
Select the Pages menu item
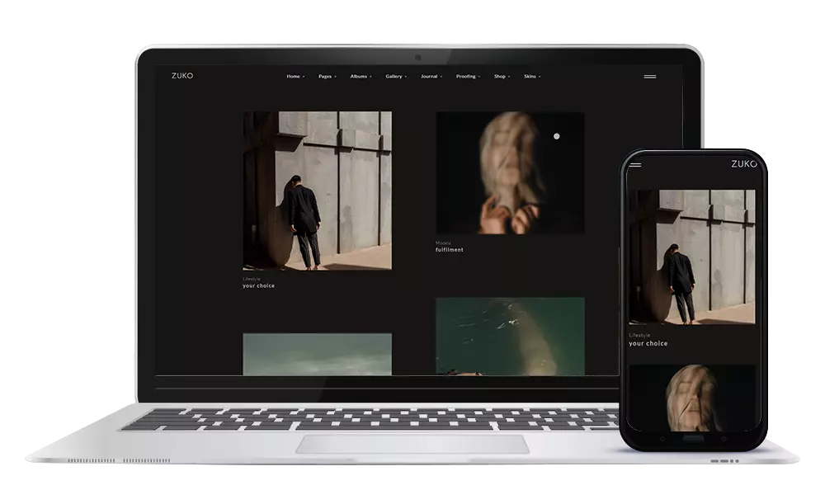click(326, 75)
